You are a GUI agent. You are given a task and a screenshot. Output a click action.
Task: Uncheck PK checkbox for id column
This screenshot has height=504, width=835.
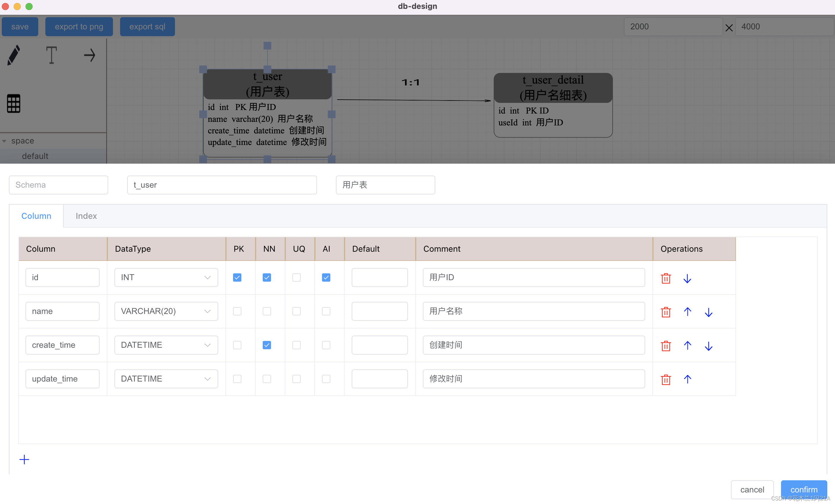coord(237,277)
